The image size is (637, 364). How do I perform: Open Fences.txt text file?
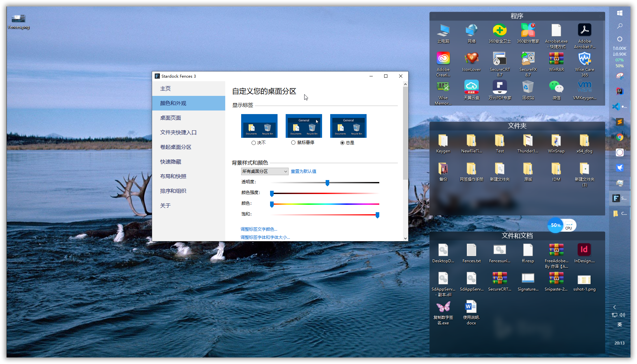coord(471,253)
